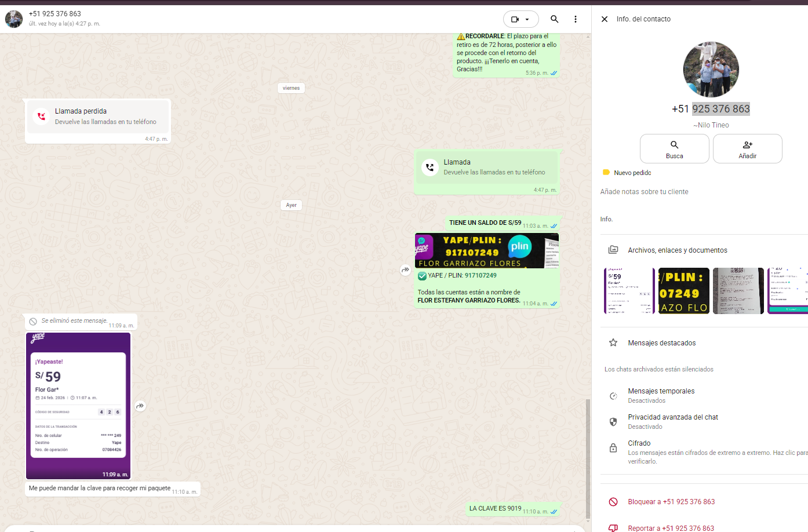Viewport: 808px width, 532px height.
Task: Start a video call from chat header
Action: (x=515, y=19)
